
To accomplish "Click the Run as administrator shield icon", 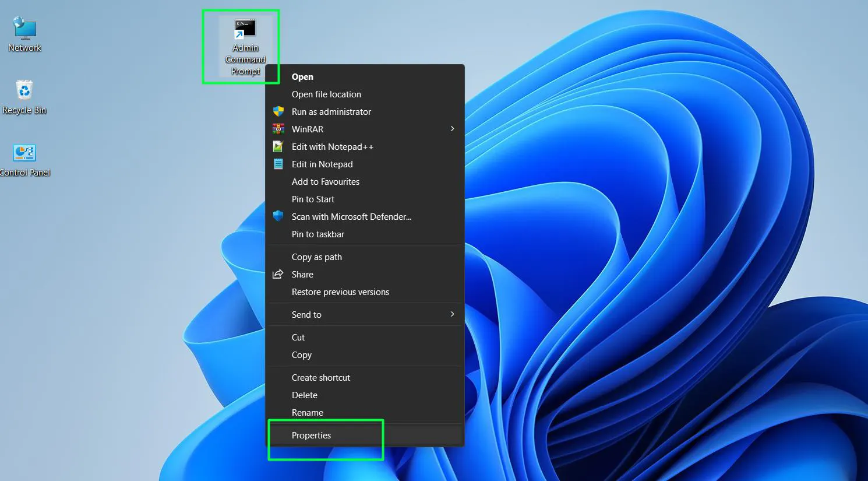I will pyautogui.click(x=278, y=111).
